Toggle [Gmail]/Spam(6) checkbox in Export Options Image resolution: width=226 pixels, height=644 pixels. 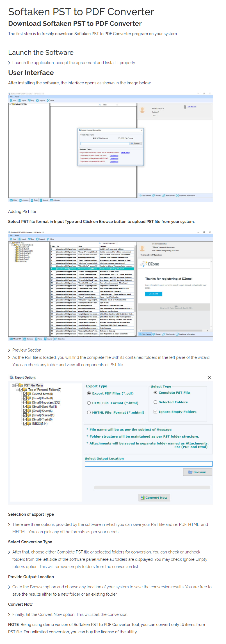point(25,411)
